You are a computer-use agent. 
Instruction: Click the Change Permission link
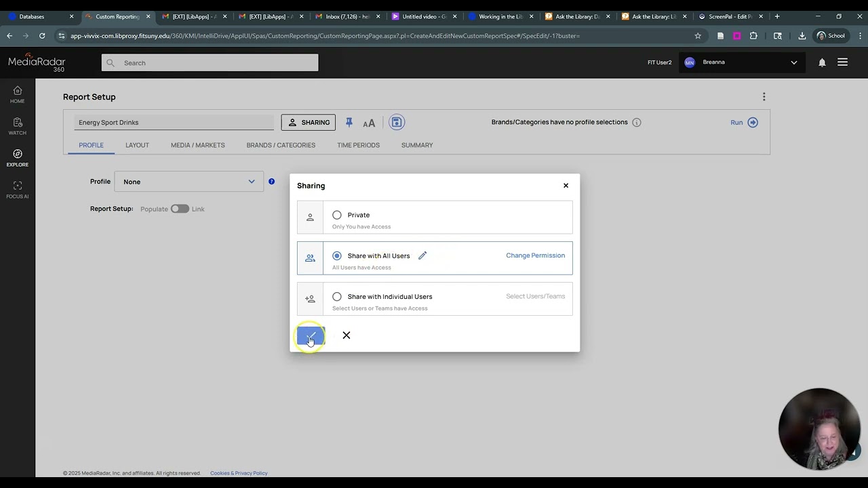pos(535,256)
